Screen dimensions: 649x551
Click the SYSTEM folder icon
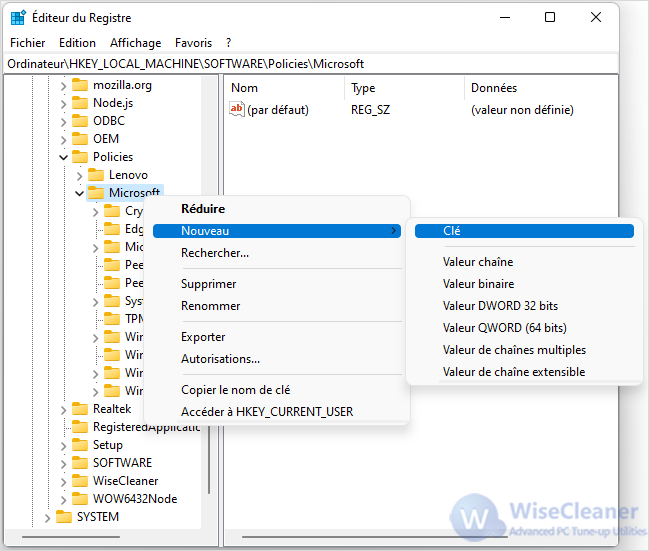point(64,517)
